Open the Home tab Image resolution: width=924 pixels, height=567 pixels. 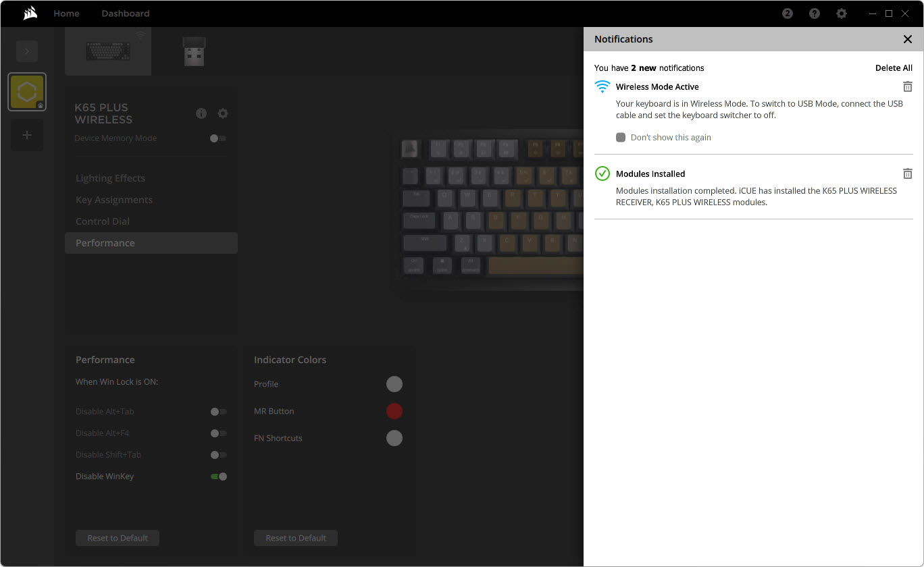coord(66,13)
